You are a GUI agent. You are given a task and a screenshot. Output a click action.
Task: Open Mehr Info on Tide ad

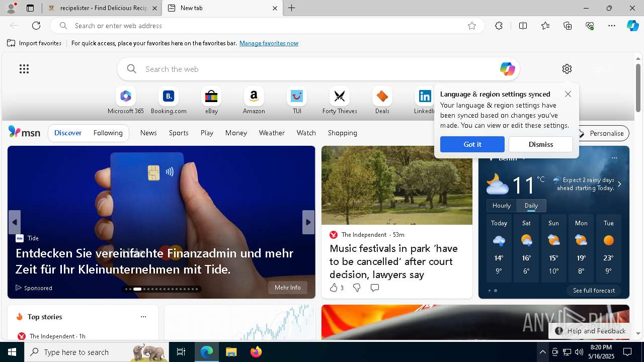click(x=288, y=288)
